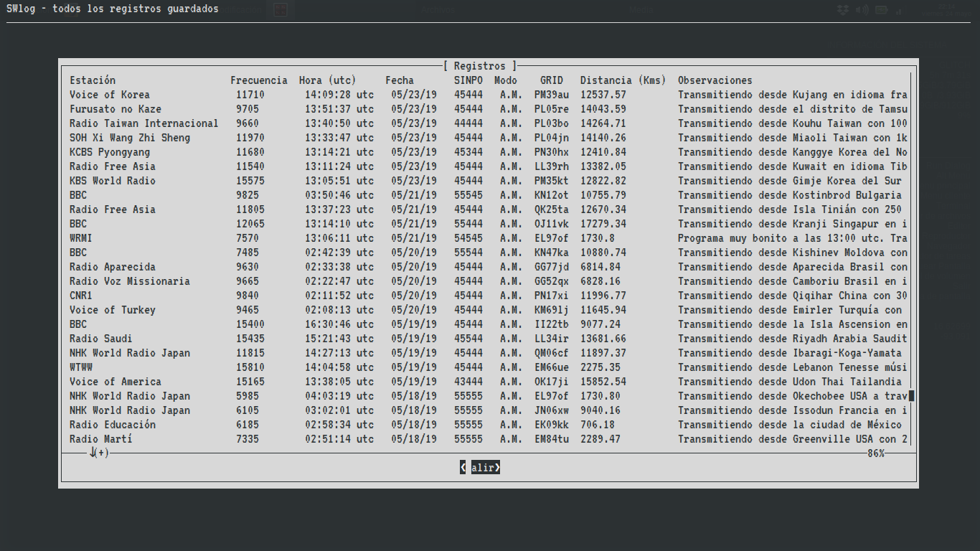Select the Voice of America entry
980x551 pixels.
click(489, 382)
